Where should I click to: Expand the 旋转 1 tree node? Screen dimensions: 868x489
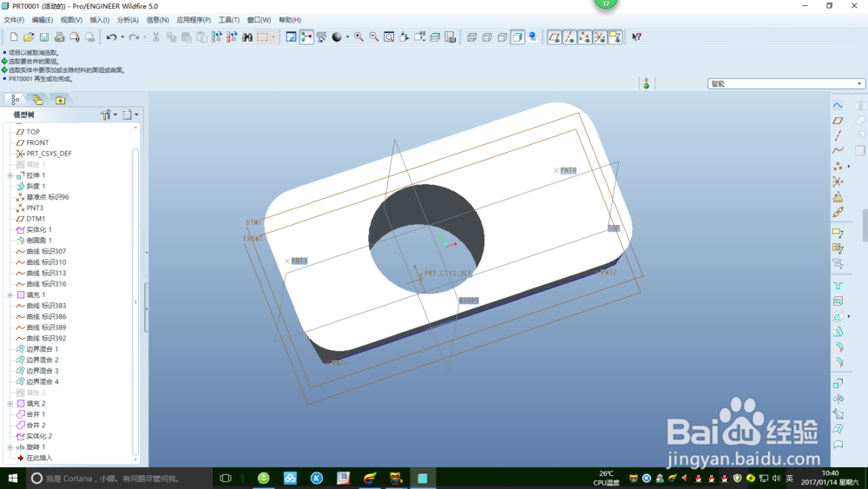click(x=10, y=447)
